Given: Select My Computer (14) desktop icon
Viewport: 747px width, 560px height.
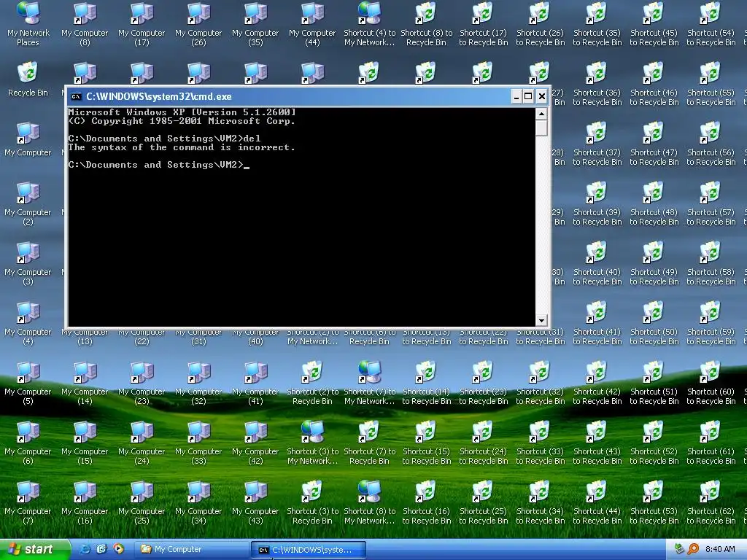Looking at the screenshot, I should coord(85,383).
